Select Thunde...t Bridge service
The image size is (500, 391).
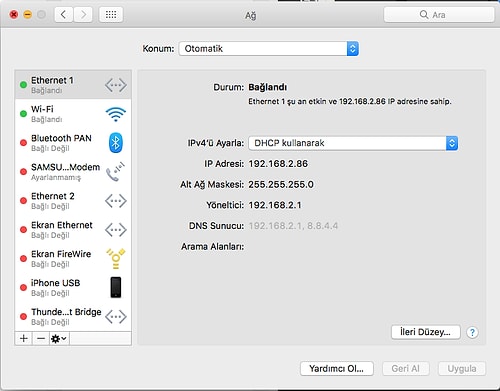click(73, 317)
